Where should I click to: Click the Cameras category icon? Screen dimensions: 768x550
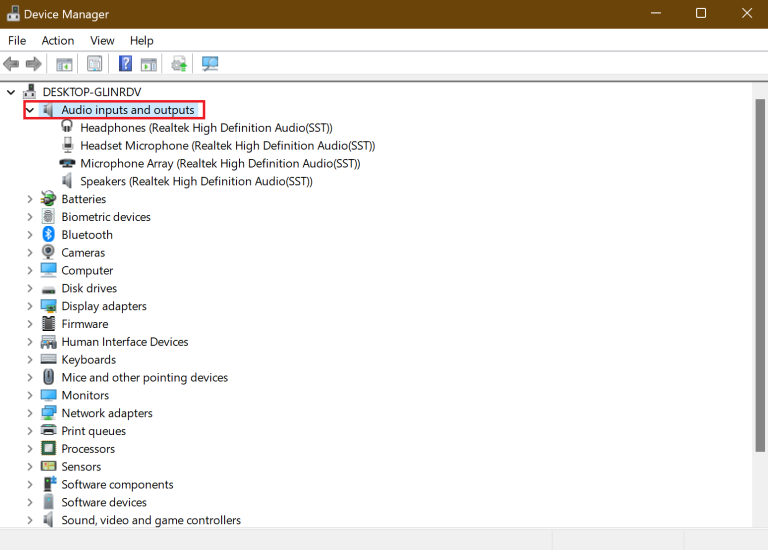[48, 253]
